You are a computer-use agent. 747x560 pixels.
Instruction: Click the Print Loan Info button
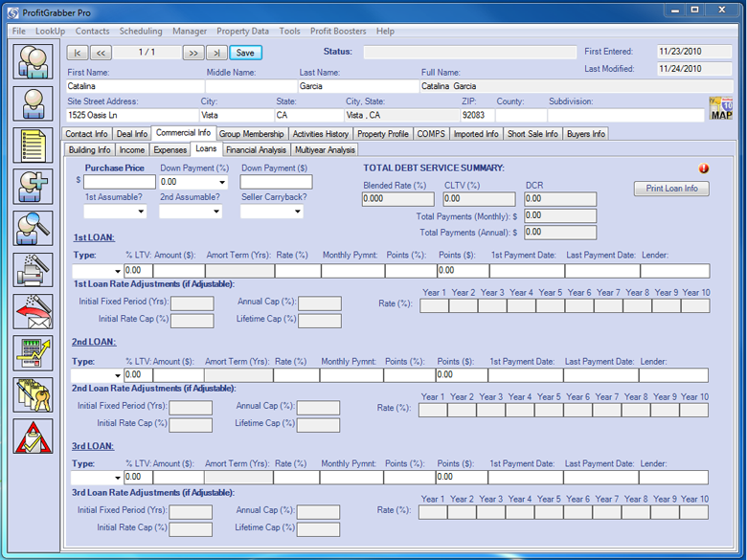pos(671,189)
